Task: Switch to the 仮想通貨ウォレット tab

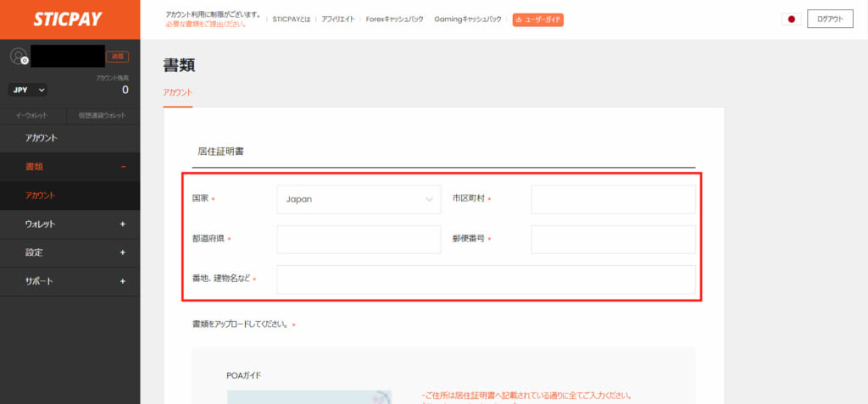Action: click(x=103, y=116)
